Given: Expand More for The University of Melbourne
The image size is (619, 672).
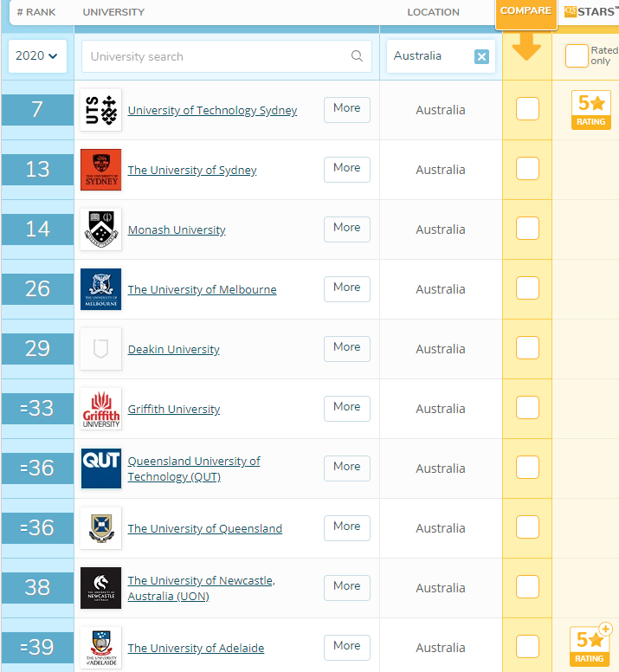Looking at the screenshot, I should click(346, 288).
